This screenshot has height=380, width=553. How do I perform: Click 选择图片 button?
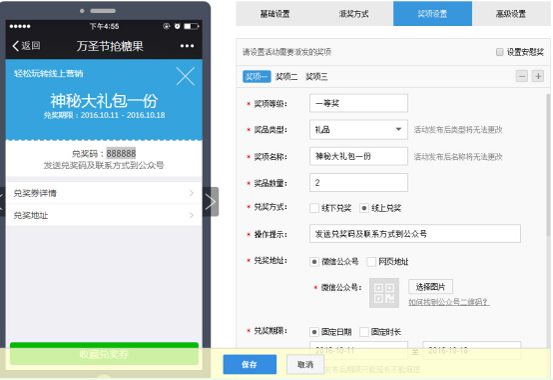[430, 287]
